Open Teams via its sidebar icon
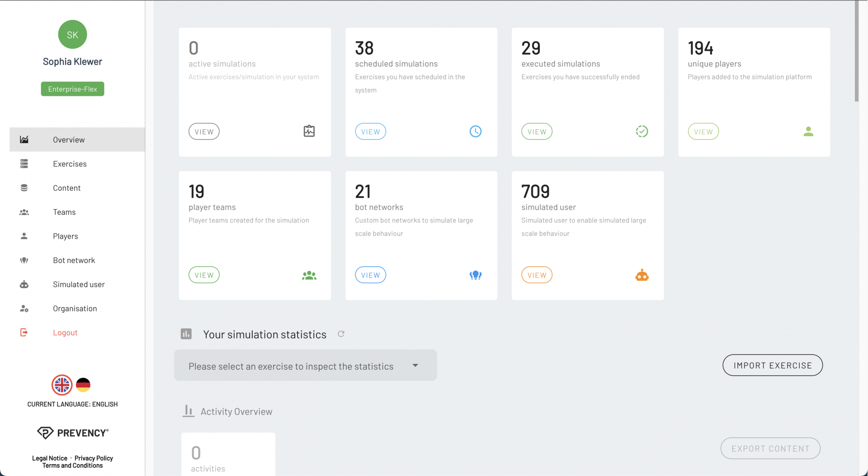Viewport: 868px width, 476px height. (x=24, y=212)
